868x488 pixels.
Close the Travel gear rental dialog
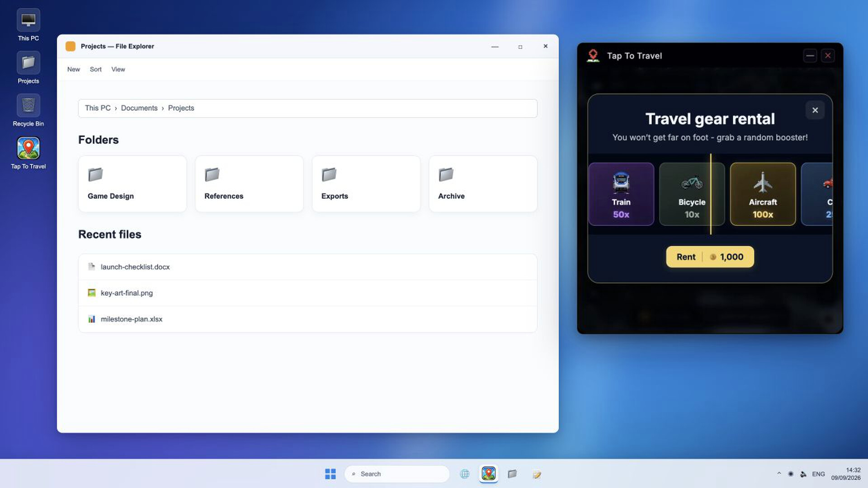(x=815, y=110)
